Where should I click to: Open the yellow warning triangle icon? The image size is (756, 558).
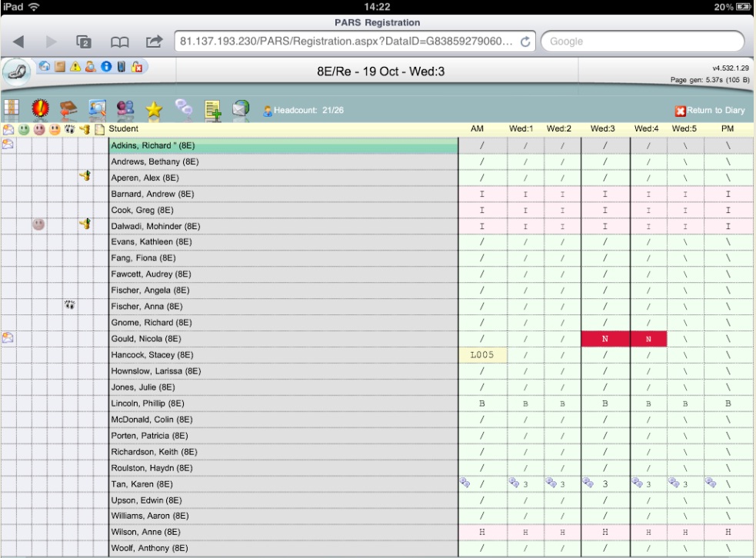[75, 67]
